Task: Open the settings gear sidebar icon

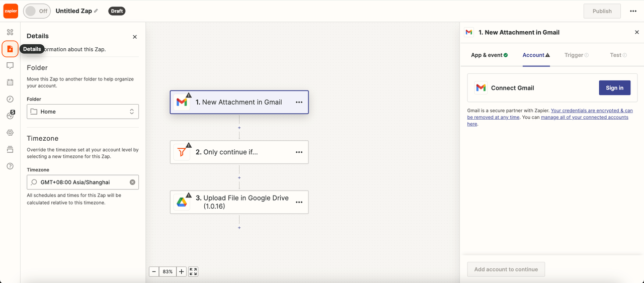Action: [10, 133]
